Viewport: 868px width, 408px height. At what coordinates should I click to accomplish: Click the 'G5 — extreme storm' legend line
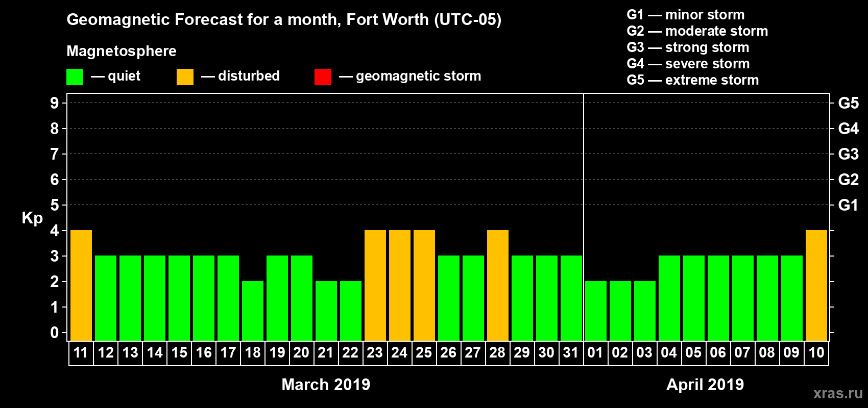pyautogui.click(x=693, y=80)
